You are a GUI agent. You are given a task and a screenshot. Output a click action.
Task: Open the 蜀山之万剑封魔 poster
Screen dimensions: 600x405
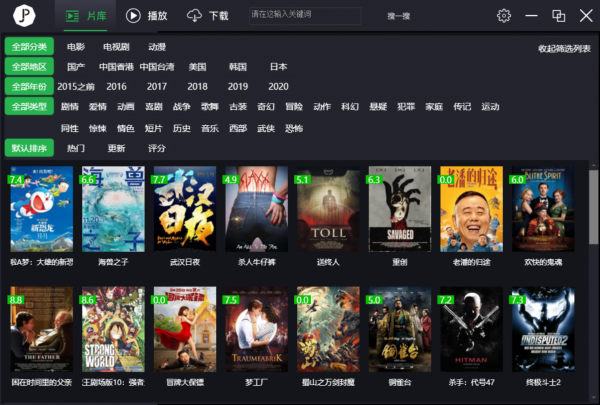coord(328,329)
